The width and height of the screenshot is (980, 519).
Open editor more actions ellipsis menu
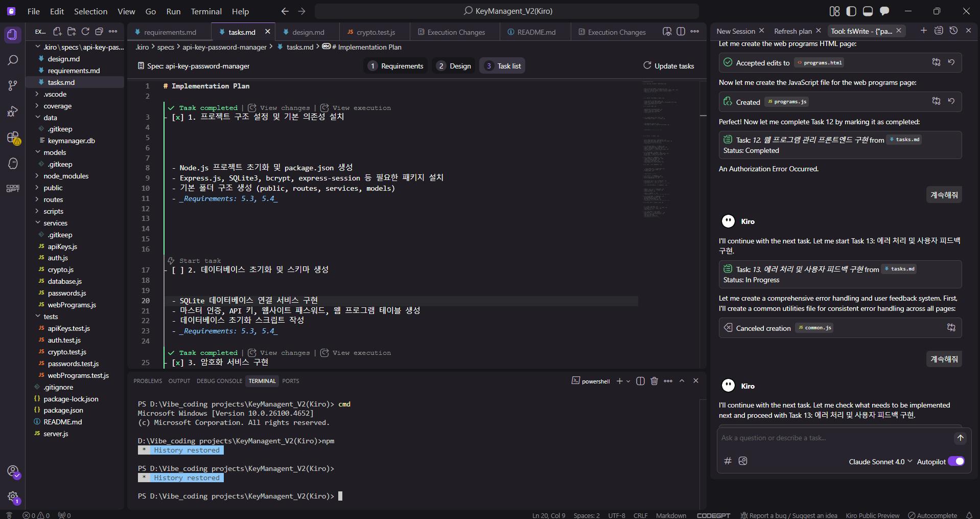click(695, 32)
